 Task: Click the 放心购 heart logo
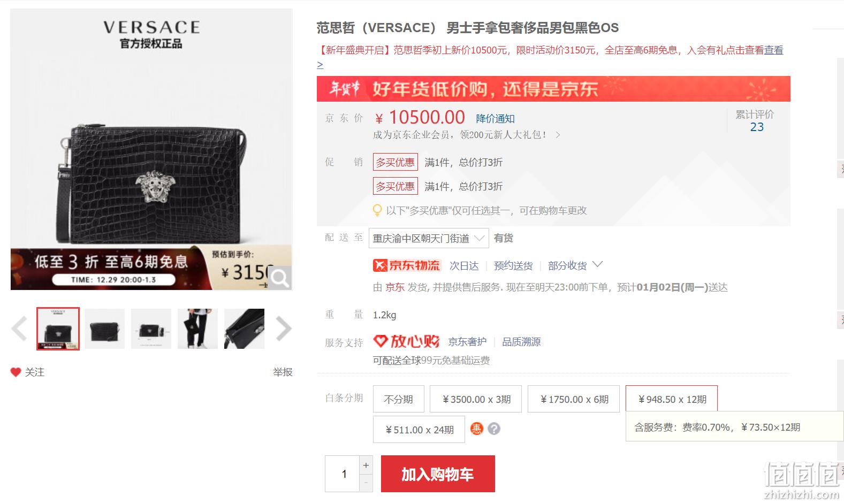click(x=406, y=341)
